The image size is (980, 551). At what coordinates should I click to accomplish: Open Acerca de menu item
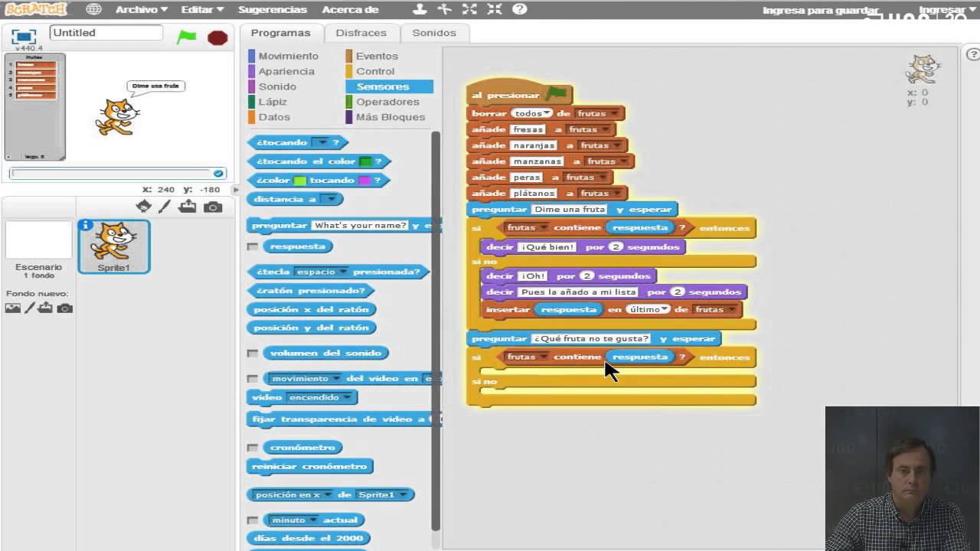(350, 9)
